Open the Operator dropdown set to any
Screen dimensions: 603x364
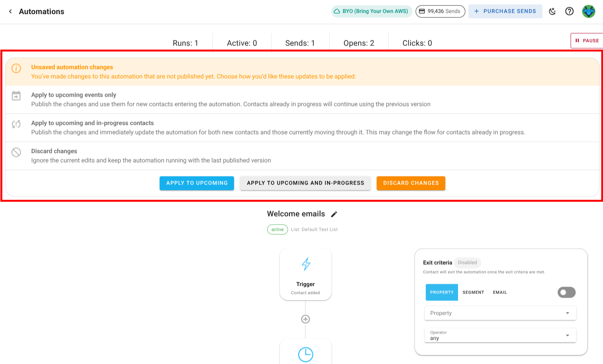click(500, 335)
